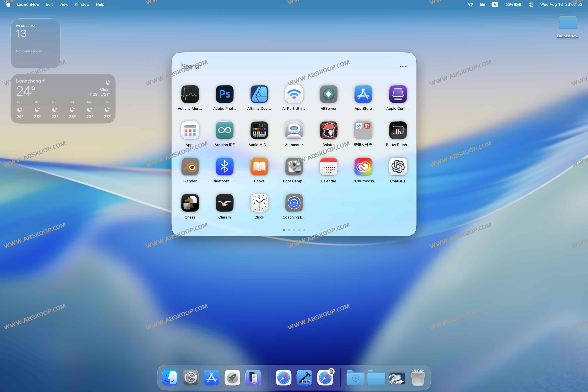The image size is (588, 392).
Task: Launch BetterTouchTool
Action: [398, 130]
